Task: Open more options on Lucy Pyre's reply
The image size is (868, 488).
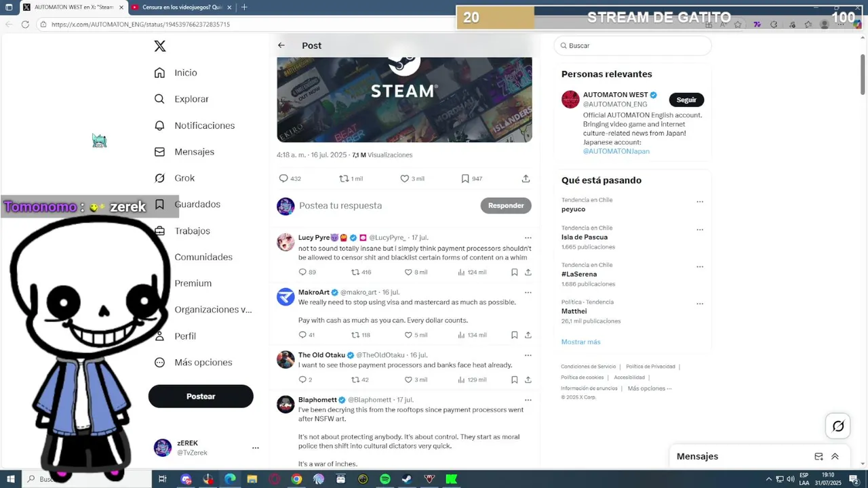Action: 528,238
